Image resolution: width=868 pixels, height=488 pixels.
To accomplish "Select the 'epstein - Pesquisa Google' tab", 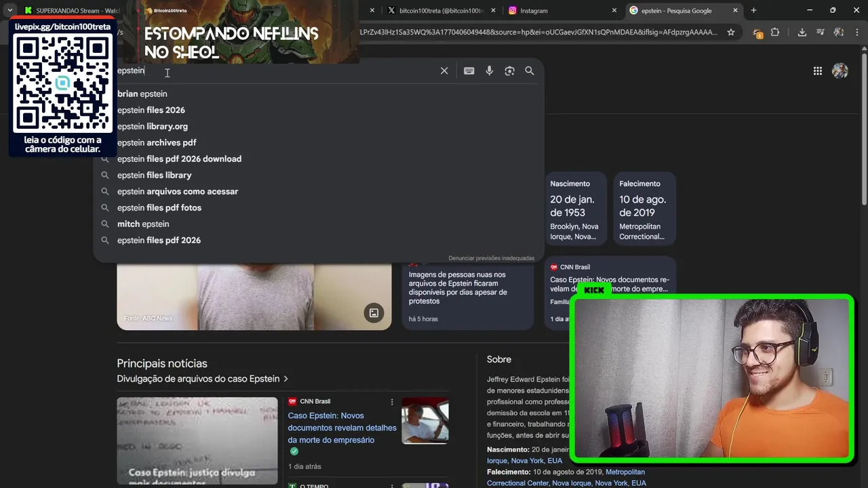I will [683, 10].
